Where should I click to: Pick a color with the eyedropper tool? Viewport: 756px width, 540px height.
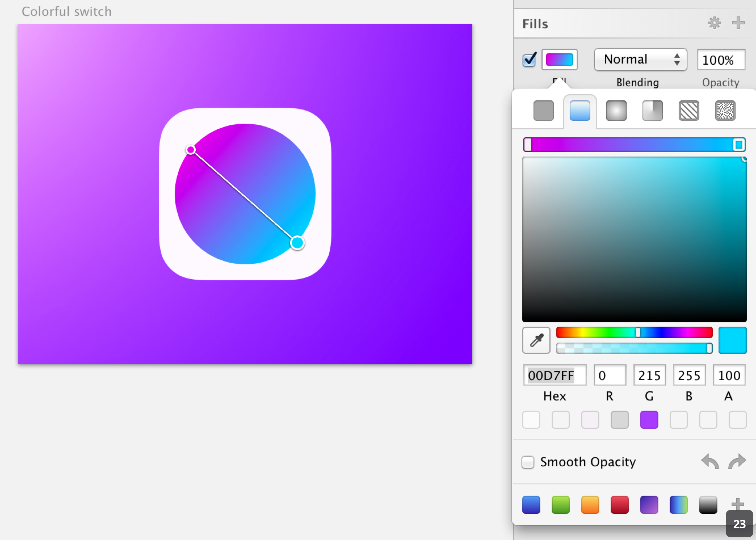coord(536,340)
